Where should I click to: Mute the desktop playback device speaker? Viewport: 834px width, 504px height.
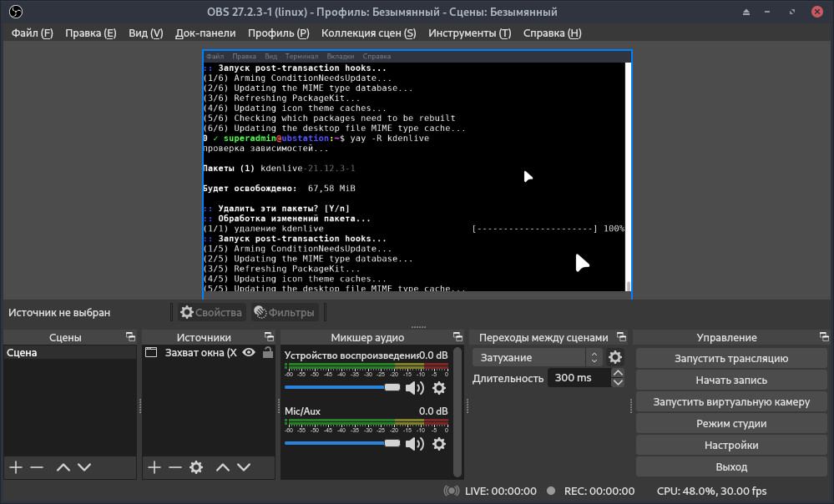pos(415,388)
